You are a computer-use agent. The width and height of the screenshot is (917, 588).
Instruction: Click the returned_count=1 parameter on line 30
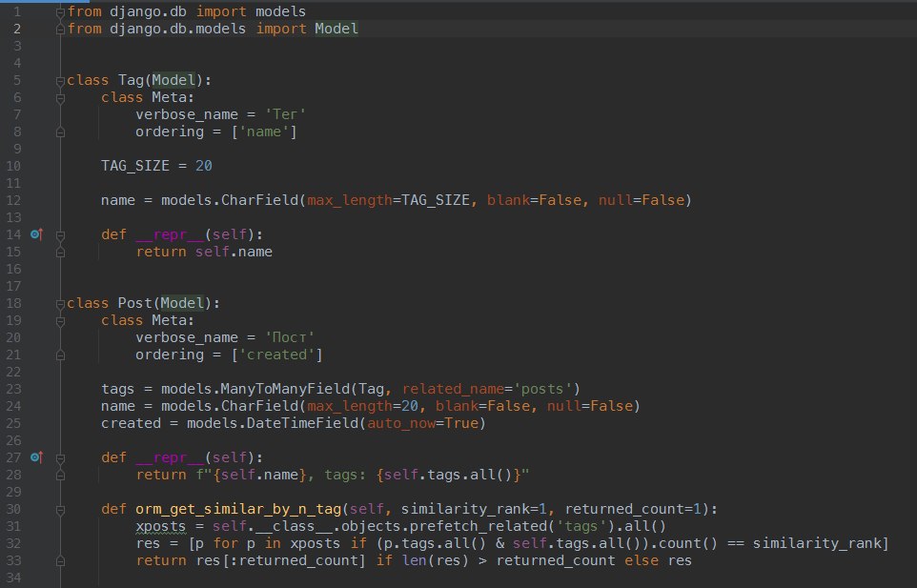click(x=633, y=509)
